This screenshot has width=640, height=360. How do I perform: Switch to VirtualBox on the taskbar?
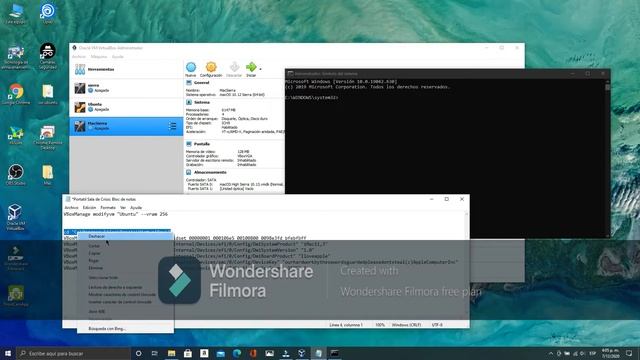coord(302,353)
